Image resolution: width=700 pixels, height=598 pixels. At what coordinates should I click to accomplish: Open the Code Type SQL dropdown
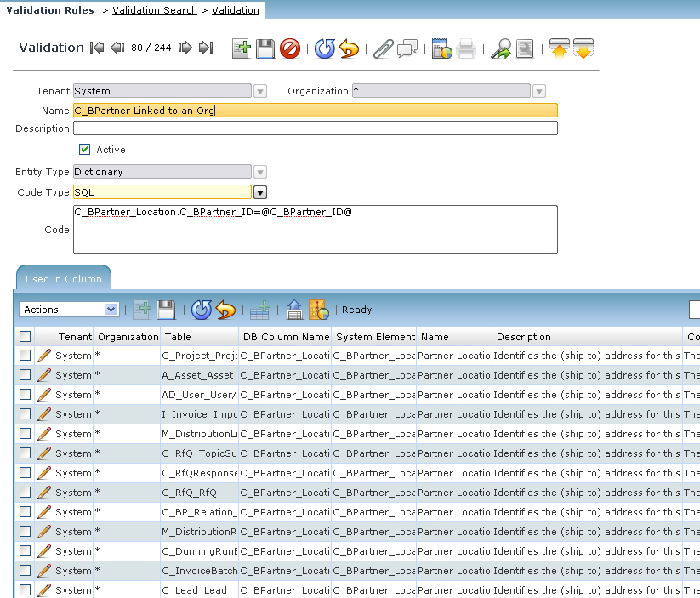pos(260,193)
